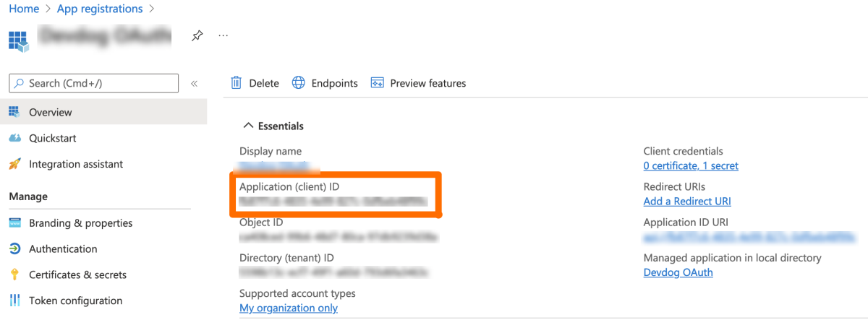Open the ellipsis more options menu
Image resolution: width=868 pixels, height=320 pixels.
(x=223, y=35)
